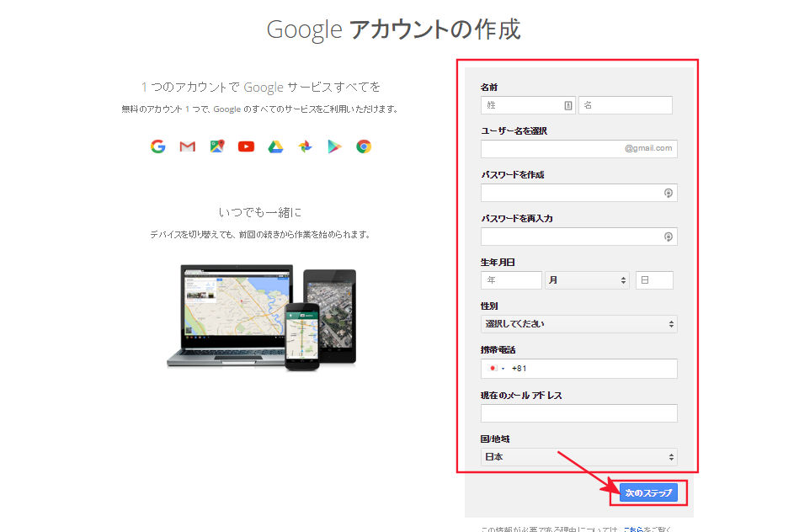Open the 性別 gender dropdown
The width and height of the screenshot is (799, 532).
[x=579, y=324]
